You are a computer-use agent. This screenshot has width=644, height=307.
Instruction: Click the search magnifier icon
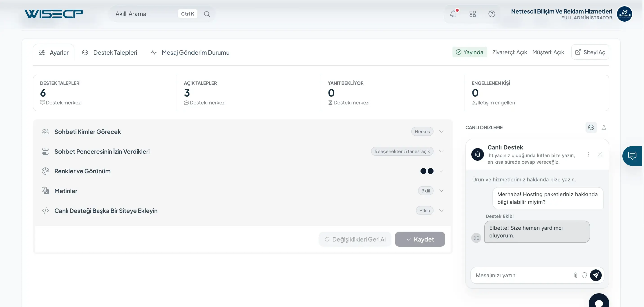coord(207,14)
